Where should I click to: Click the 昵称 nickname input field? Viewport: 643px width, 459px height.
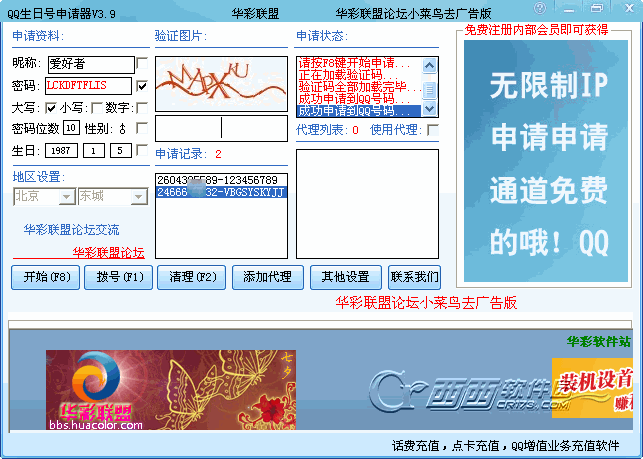coord(91,64)
